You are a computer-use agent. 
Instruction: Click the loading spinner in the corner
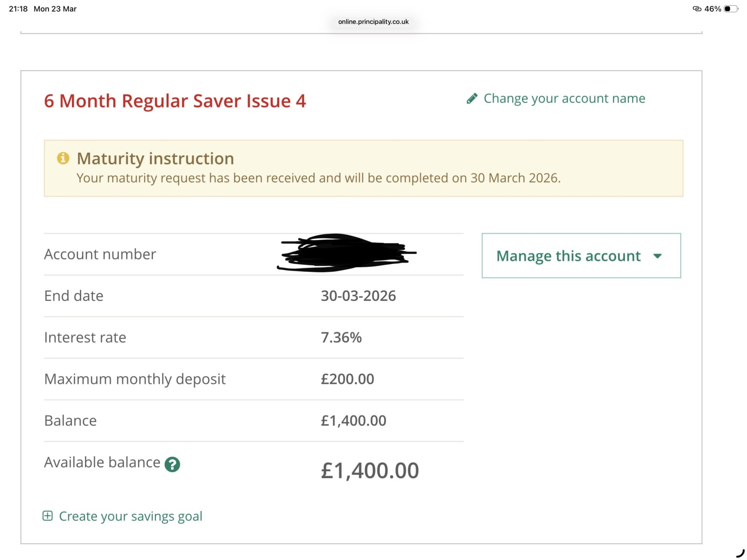[740, 553]
